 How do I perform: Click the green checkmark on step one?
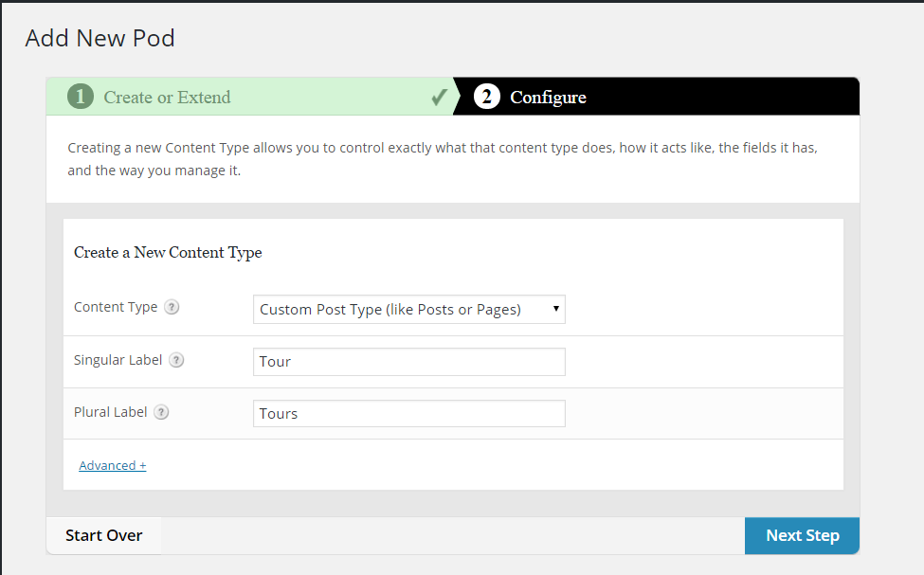439,97
